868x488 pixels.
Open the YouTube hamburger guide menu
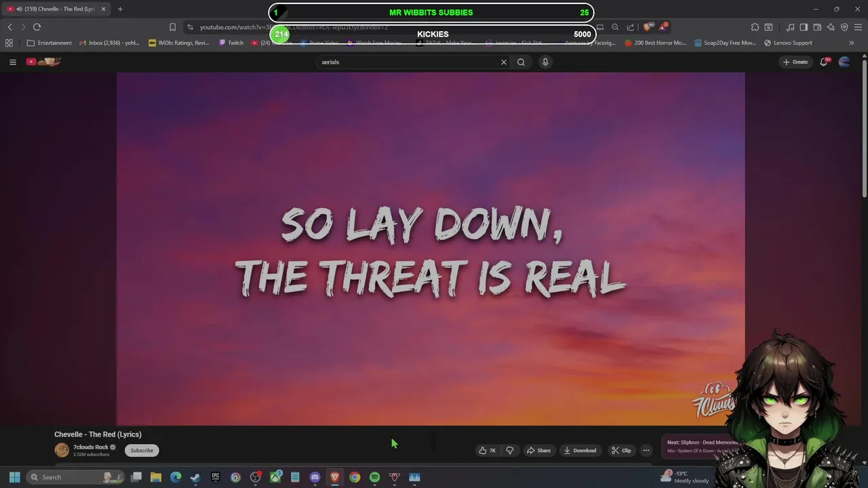coord(12,62)
